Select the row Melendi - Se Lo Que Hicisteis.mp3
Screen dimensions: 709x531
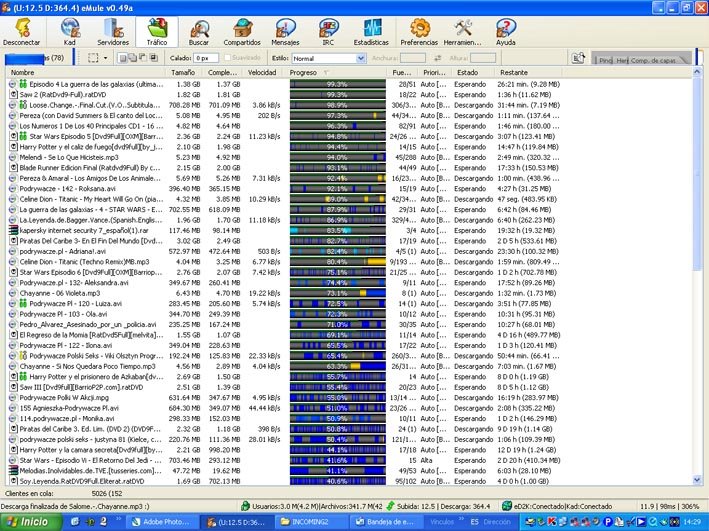pyautogui.click(x=284, y=157)
